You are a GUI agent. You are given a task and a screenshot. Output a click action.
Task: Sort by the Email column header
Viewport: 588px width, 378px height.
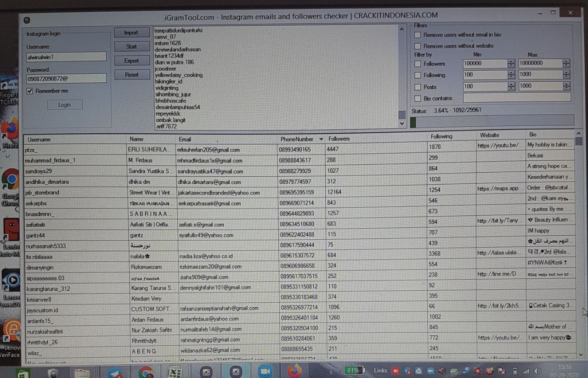tap(227, 139)
